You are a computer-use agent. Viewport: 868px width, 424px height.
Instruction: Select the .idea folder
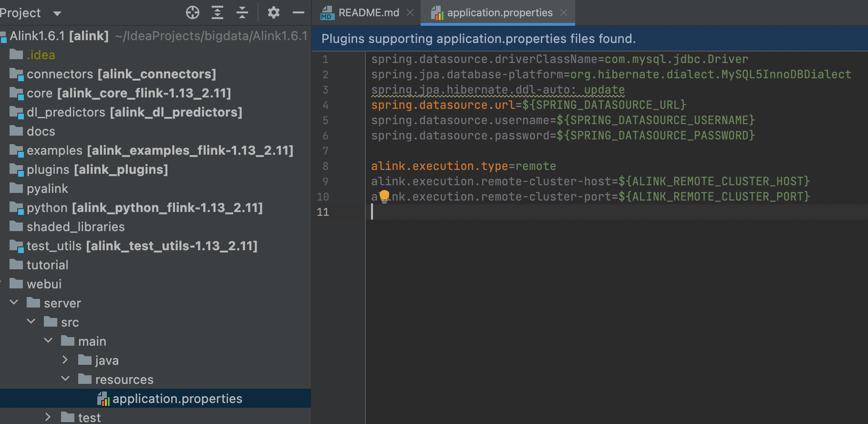tap(155, 55)
